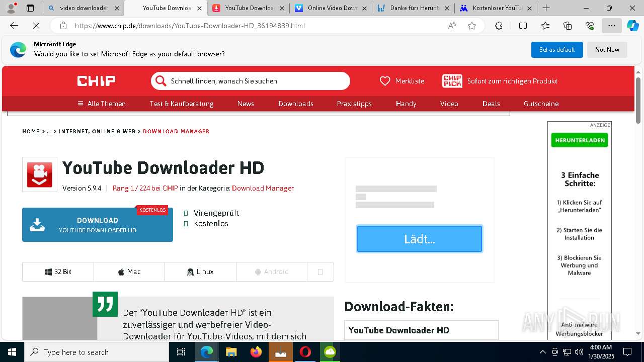Click the Lädt... button
The width and height of the screenshot is (644, 362).
(420, 239)
